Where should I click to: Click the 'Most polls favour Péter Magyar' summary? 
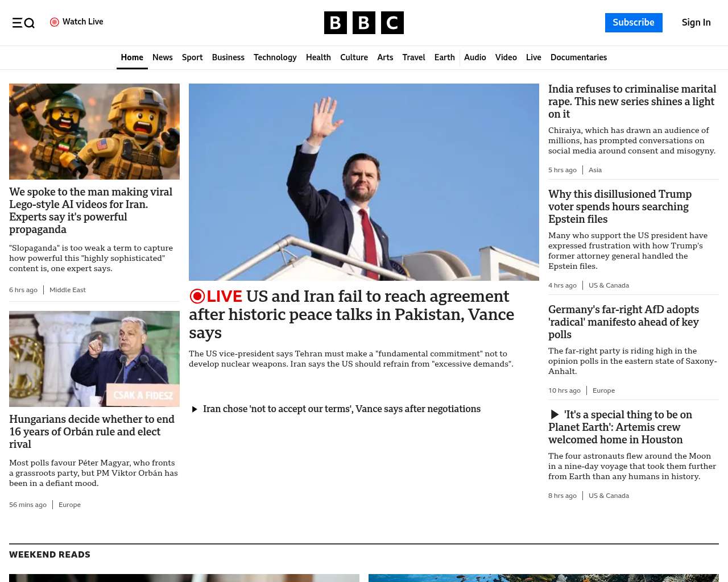point(94,473)
